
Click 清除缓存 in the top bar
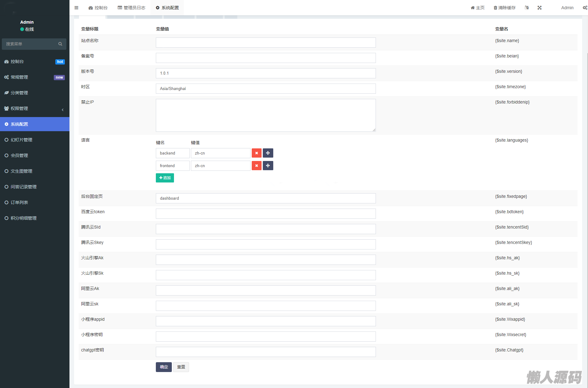[x=505, y=8]
